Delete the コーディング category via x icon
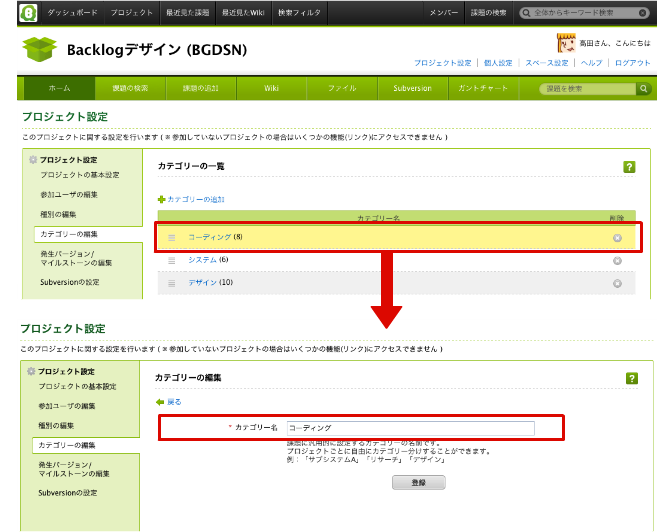Screen dimensions: 657x532 click(x=617, y=238)
